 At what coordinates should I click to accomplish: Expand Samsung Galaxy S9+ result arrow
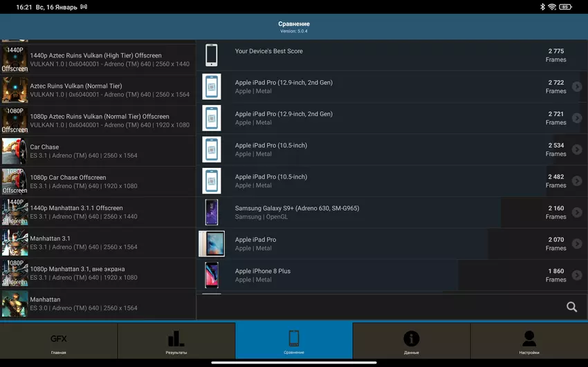pyautogui.click(x=576, y=213)
